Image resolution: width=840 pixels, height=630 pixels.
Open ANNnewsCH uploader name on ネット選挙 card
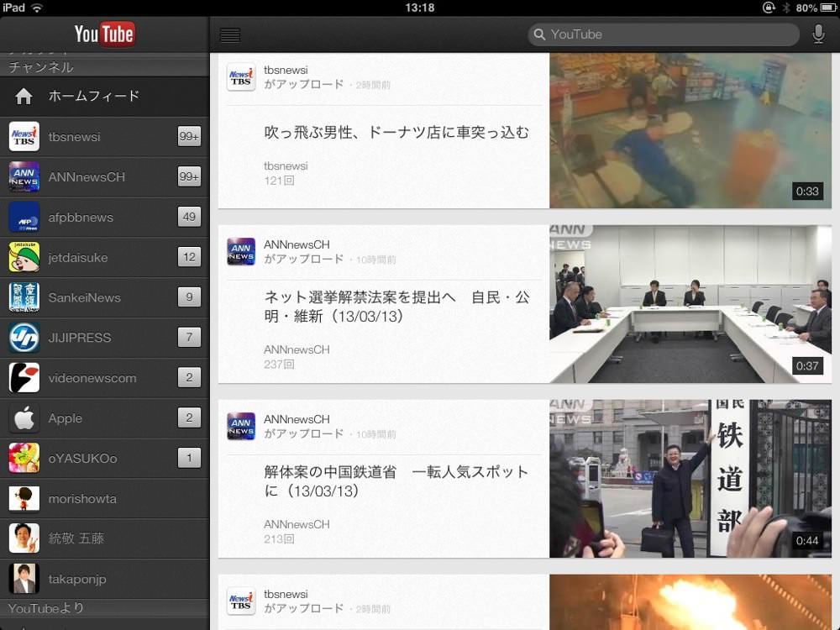[297, 244]
